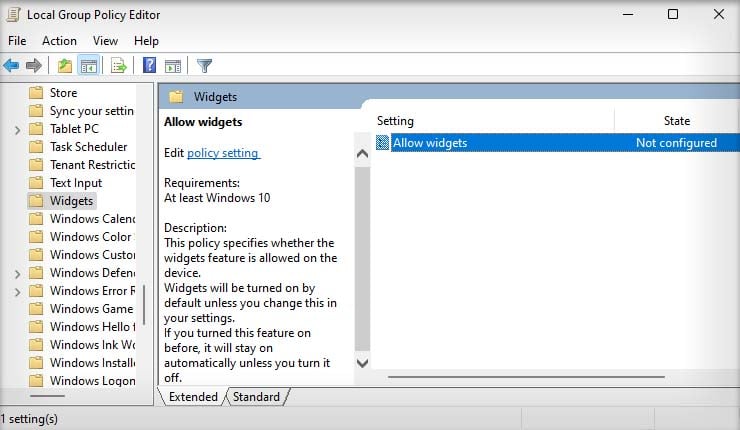
Task: Expand the Windows Error Reporting node
Action: point(17,292)
